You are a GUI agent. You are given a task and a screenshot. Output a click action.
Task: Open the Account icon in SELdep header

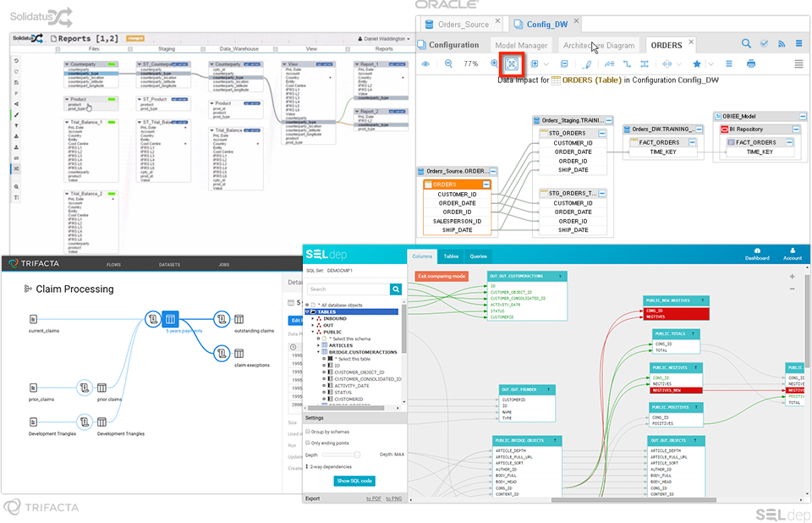pyautogui.click(x=793, y=254)
